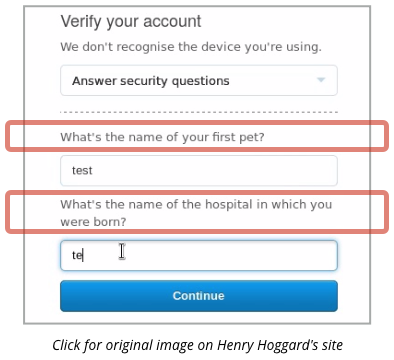The height and width of the screenshot is (360, 394).
Task: Click the hospital of birth question label
Action: 196,213
